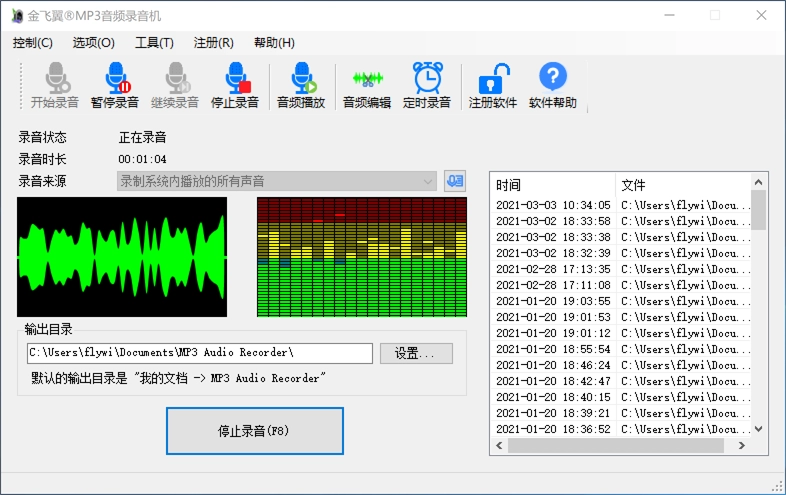Click the horizontal scroll right arrow
Viewport: 786px width, 495px height.
click(x=742, y=445)
